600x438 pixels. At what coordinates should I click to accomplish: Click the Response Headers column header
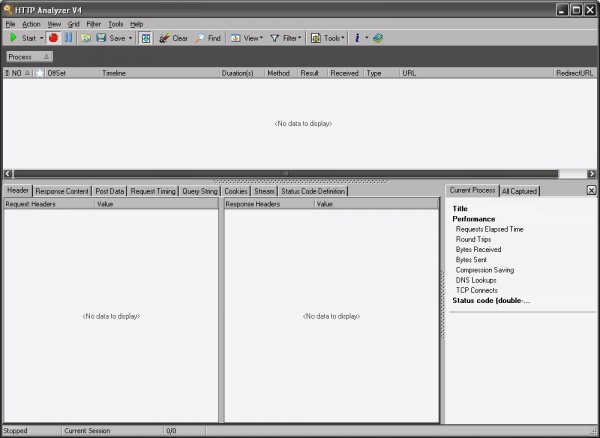pyautogui.click(x=269, y=204)
